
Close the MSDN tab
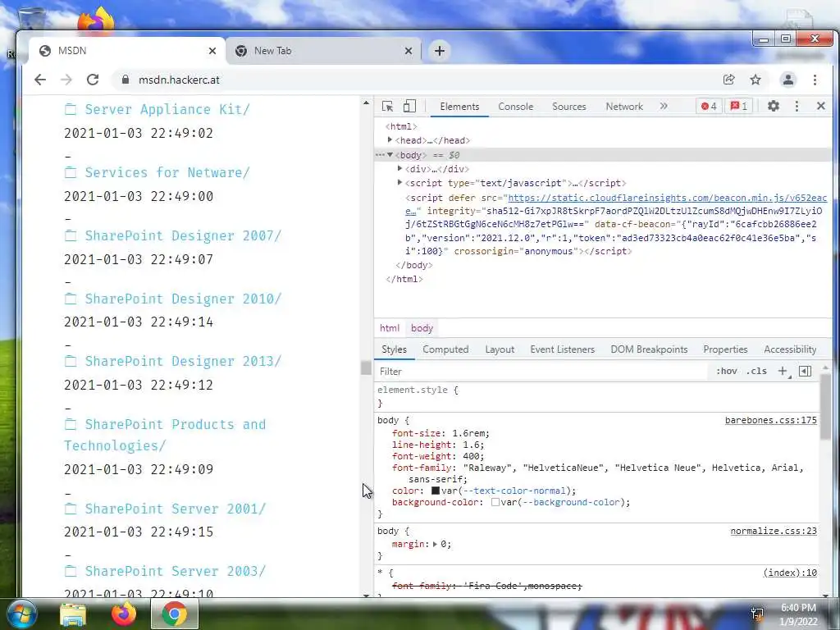tap(212, 51)
